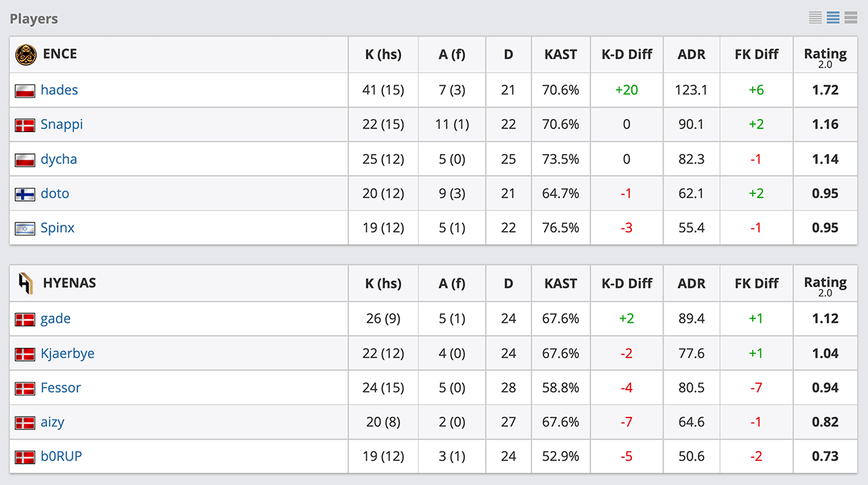
Task: Click the Danish flag beside b0RUP
Action: pyautogui.click(x=25, y=456)
